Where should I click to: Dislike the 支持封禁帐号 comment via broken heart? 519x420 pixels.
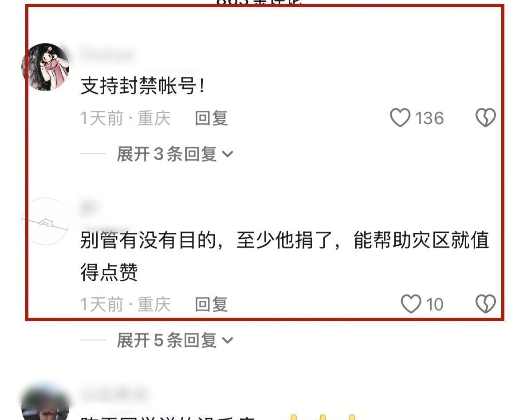coord(486,118)
